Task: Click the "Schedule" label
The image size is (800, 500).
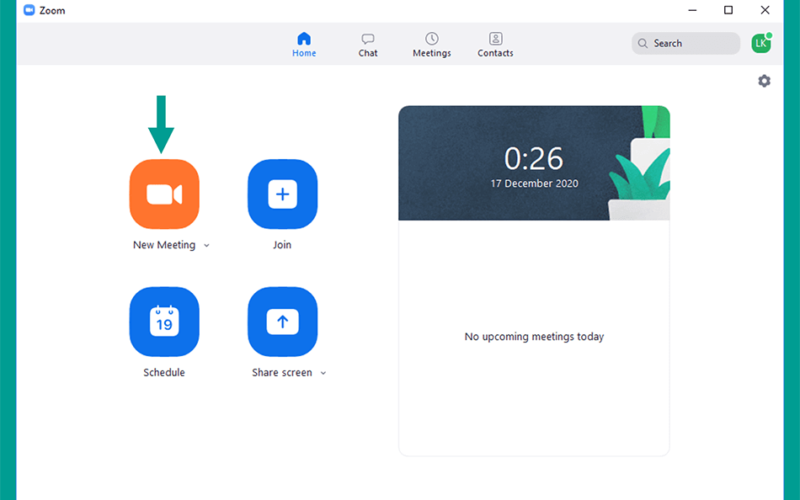Action: (164, 372)
